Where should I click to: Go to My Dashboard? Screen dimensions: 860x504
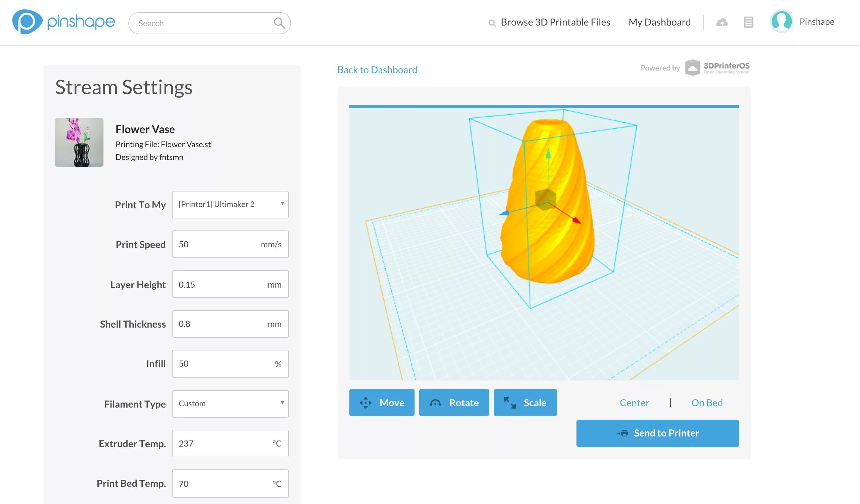coord(659,22)
